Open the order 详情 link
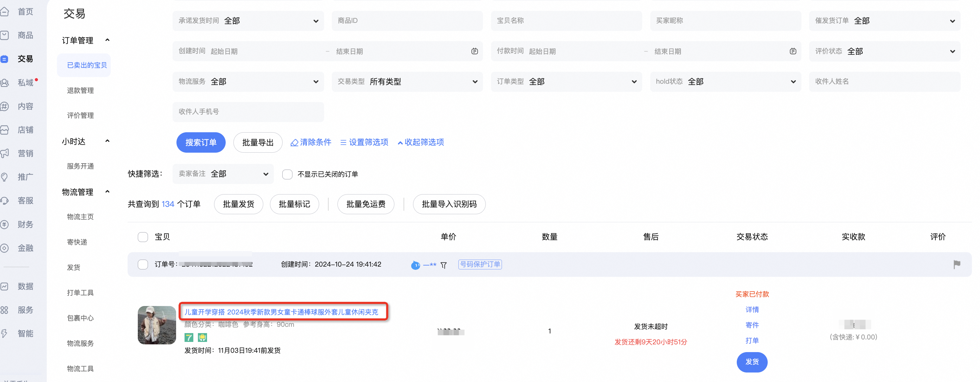The width and height of the screenshot is (980, 382). (752, 310)
